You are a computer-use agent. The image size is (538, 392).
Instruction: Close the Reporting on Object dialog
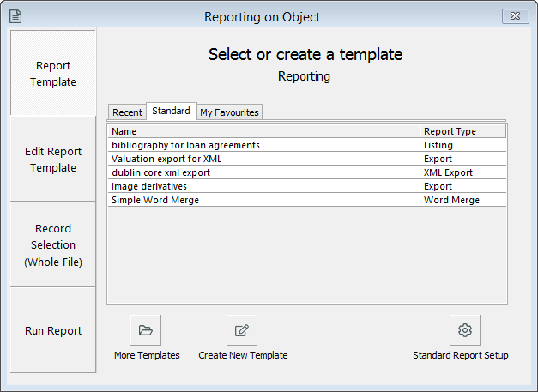(x=516, y=16)
